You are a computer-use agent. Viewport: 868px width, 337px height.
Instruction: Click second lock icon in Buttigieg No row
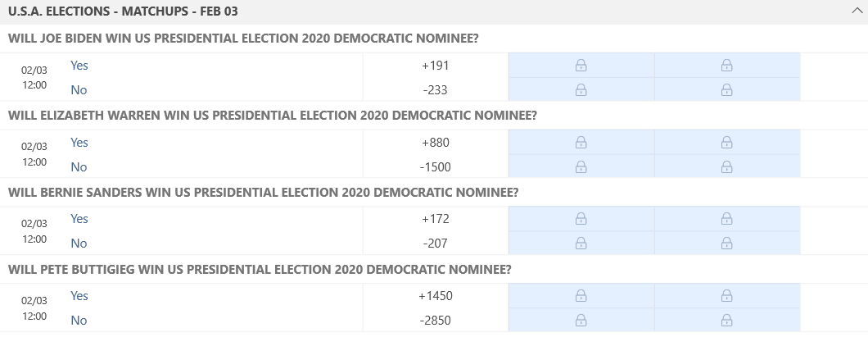coord(727,320)
